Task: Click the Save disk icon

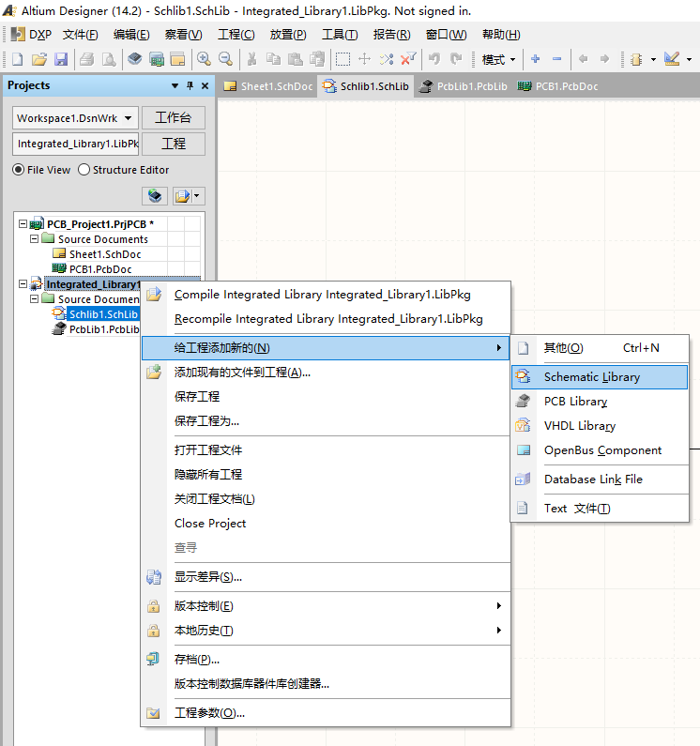Action: pos(61,59)
